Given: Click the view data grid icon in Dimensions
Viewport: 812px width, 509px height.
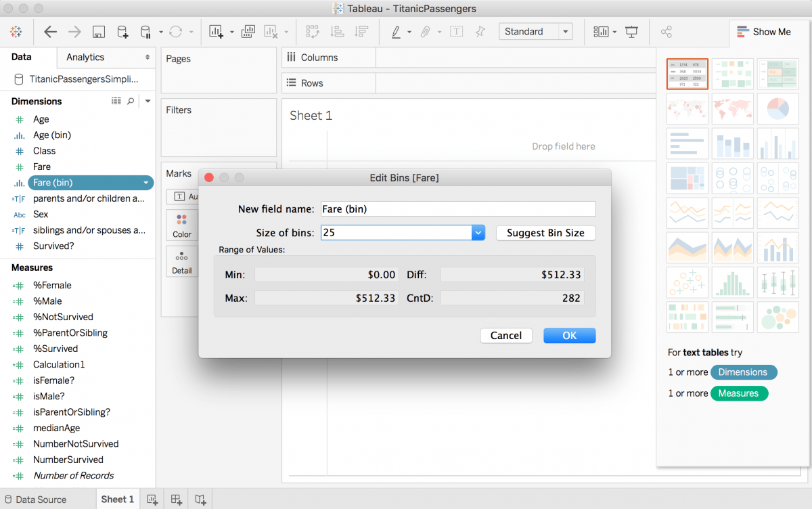Looking at the screenshot, I should [x=116, y=101].
